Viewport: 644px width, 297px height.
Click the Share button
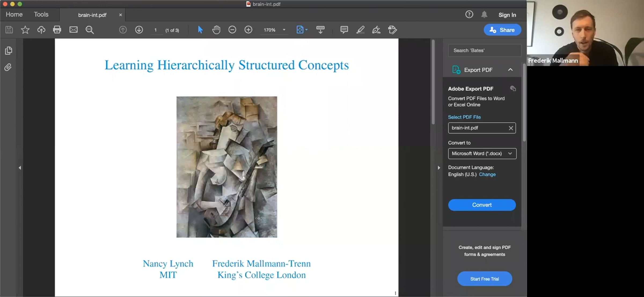(x=502, y=30)
